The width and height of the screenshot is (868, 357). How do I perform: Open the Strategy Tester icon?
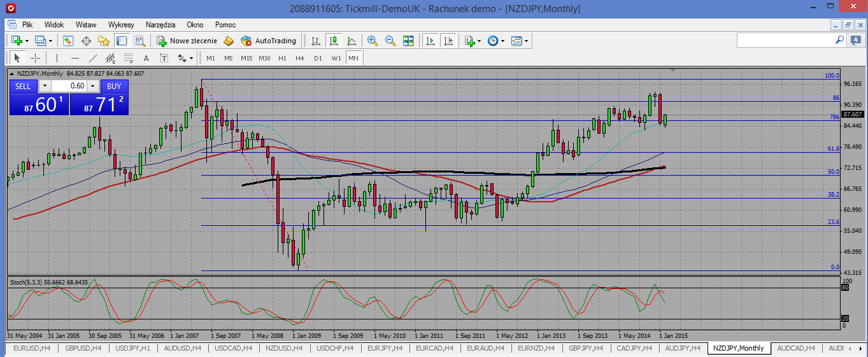coord(139,41)
